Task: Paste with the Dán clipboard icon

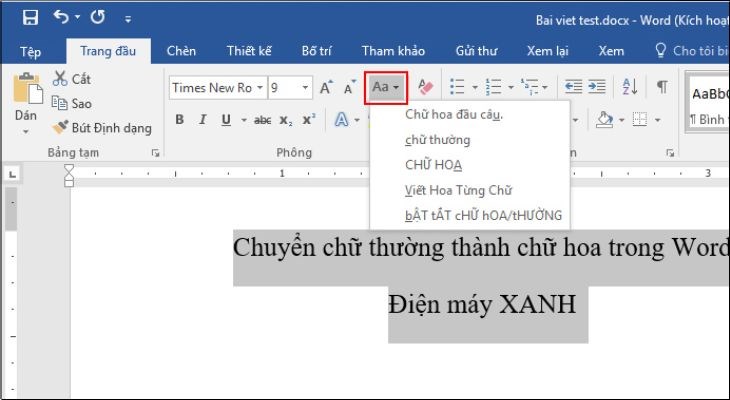Action: 27,88
